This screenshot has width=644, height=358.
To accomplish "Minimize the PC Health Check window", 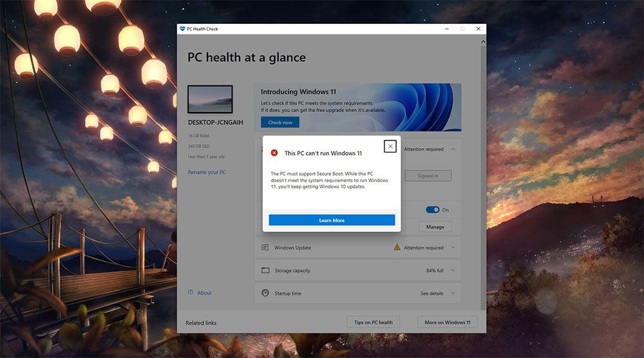I will 447,29.
